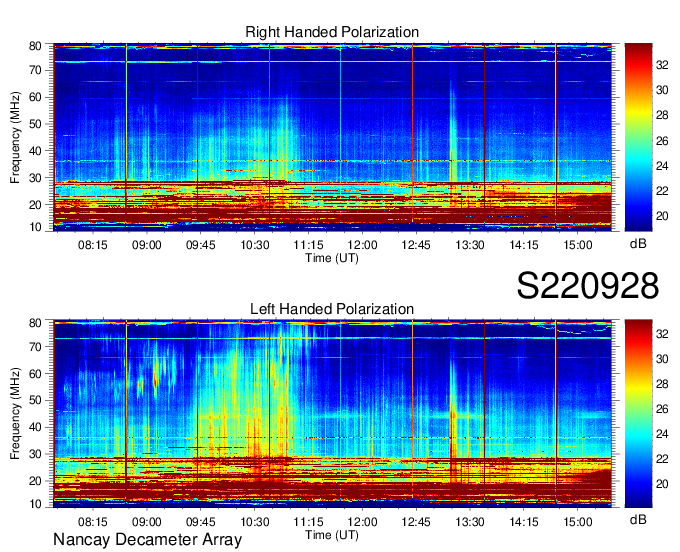Click 09:45 tick label on Right Handed time axis

click(200, 245)
